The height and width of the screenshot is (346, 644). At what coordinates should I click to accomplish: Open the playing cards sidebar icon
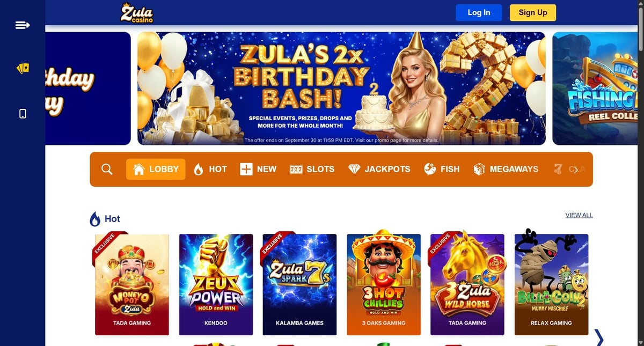pyautogui.click(x=23, y=69)
